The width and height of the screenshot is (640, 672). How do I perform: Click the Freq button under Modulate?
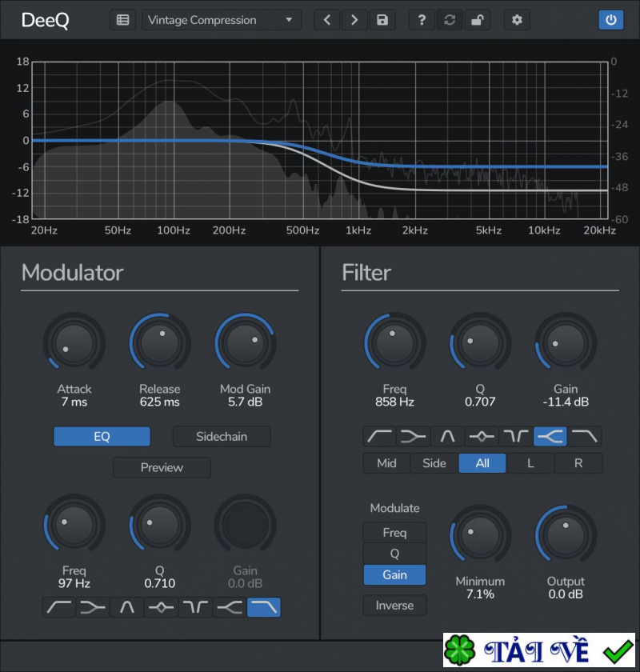[x=394, y=533]
